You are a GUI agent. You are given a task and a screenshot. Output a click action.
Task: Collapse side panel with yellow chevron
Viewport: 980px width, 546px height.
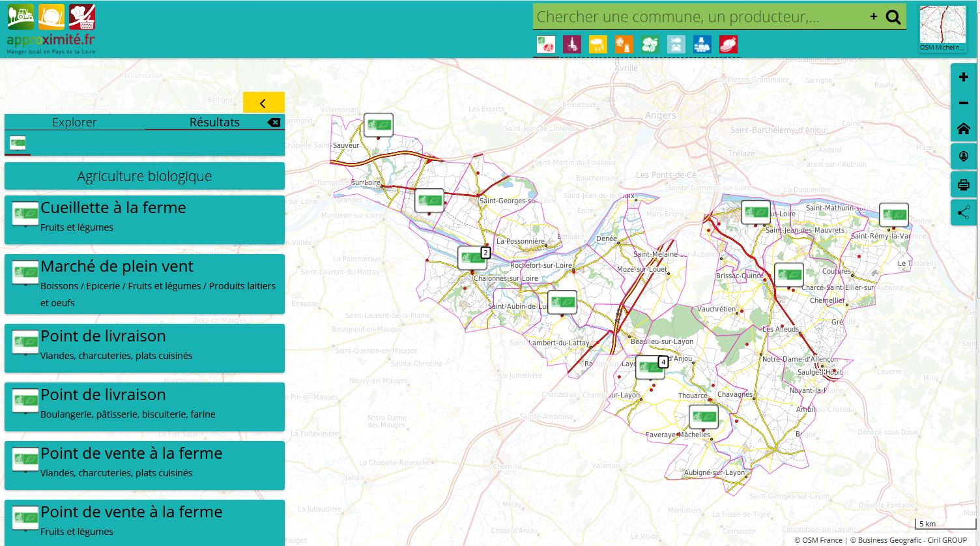263,103
